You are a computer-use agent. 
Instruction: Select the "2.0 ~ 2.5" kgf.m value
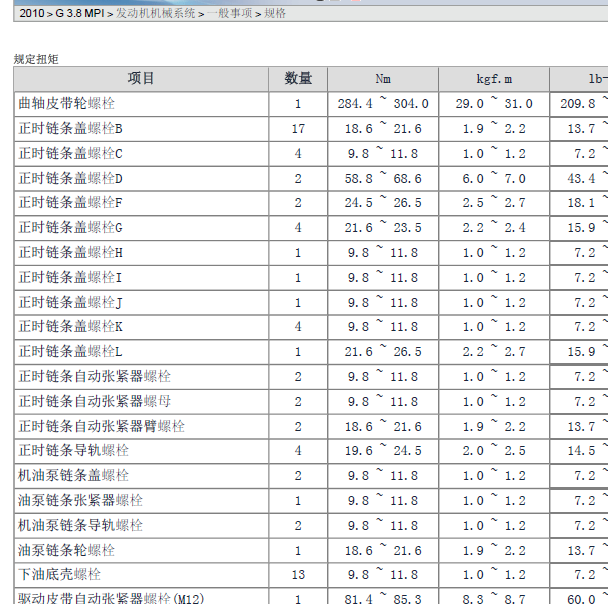pos(494,450)
